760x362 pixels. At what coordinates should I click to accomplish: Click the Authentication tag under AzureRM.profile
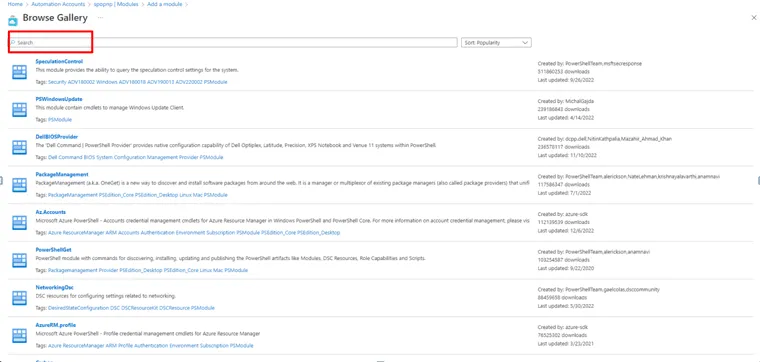[x=151, y=346]
